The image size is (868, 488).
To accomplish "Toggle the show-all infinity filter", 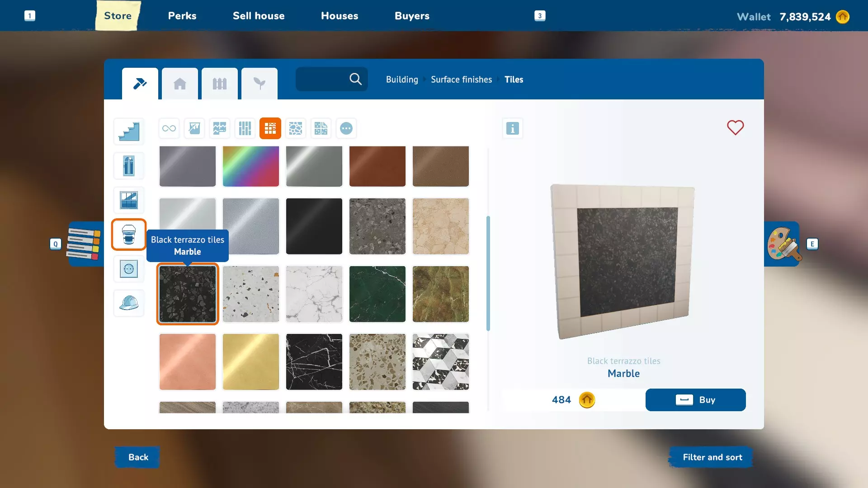I will [169, 128].
